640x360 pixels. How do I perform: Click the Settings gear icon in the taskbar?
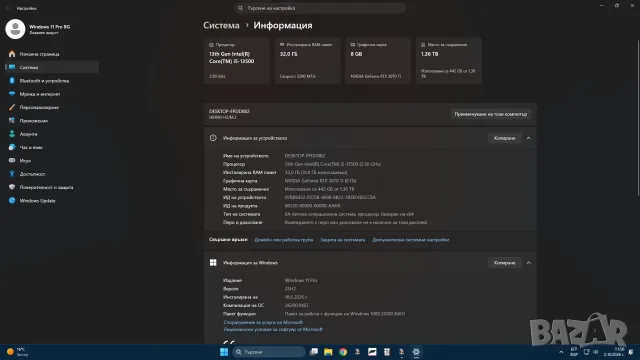click(x=416, y=352)
